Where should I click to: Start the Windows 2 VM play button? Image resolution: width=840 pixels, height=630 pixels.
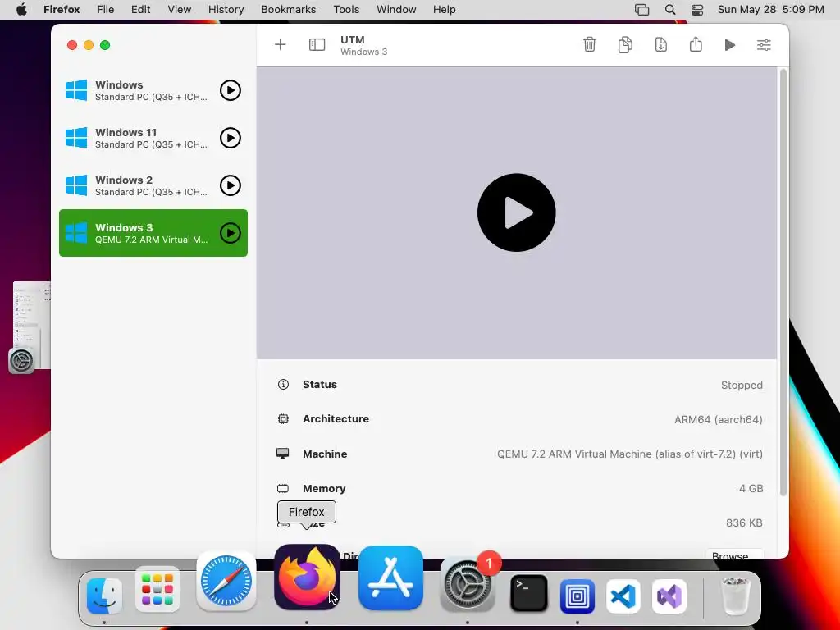(231, 185)
